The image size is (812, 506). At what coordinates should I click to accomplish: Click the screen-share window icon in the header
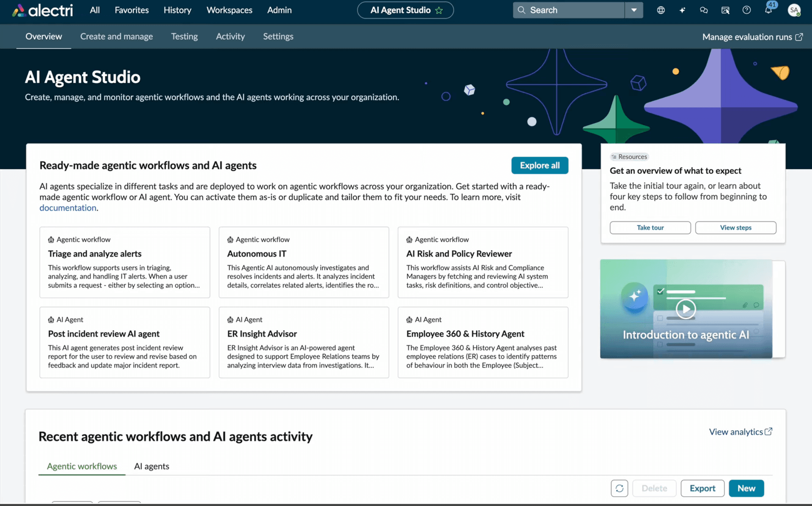[x=725, y=10]
